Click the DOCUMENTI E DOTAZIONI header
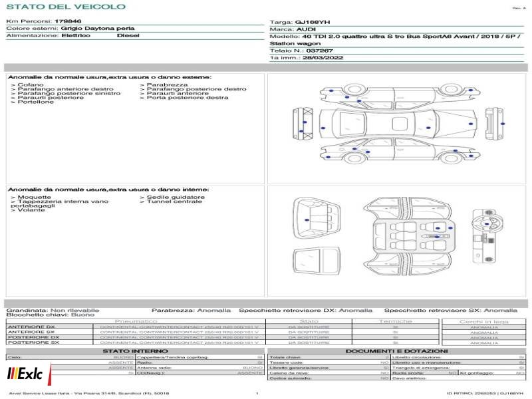 pyautogui.click(x=396, y=351)
